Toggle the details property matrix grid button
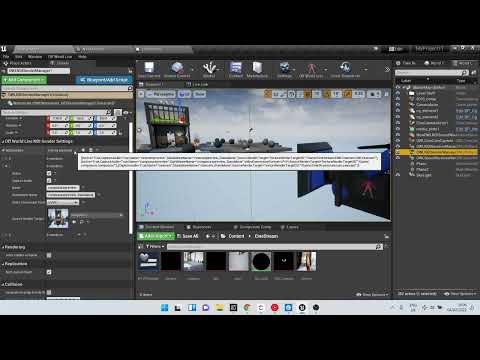 [x=118, y=112]
